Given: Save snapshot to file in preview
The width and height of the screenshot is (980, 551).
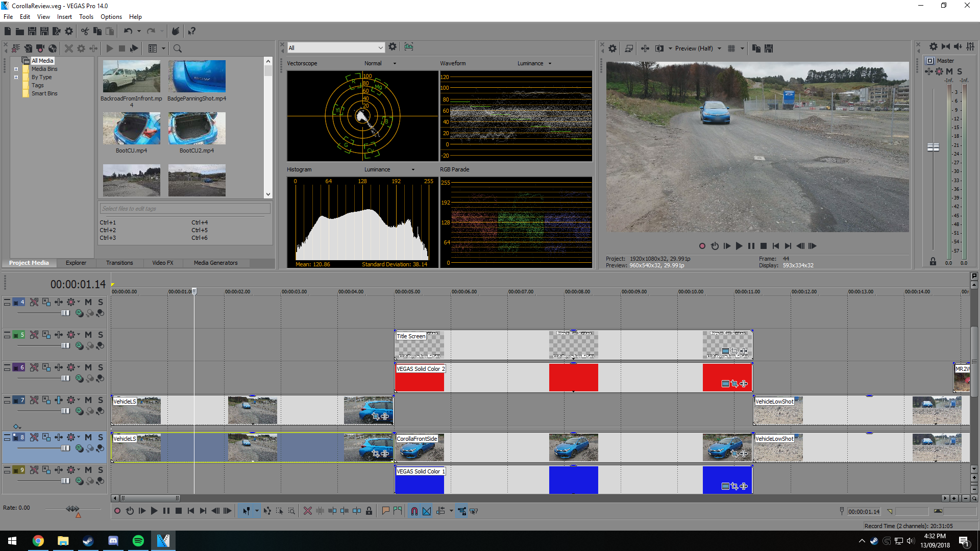Looking at the screenshot, I should 769,48.
